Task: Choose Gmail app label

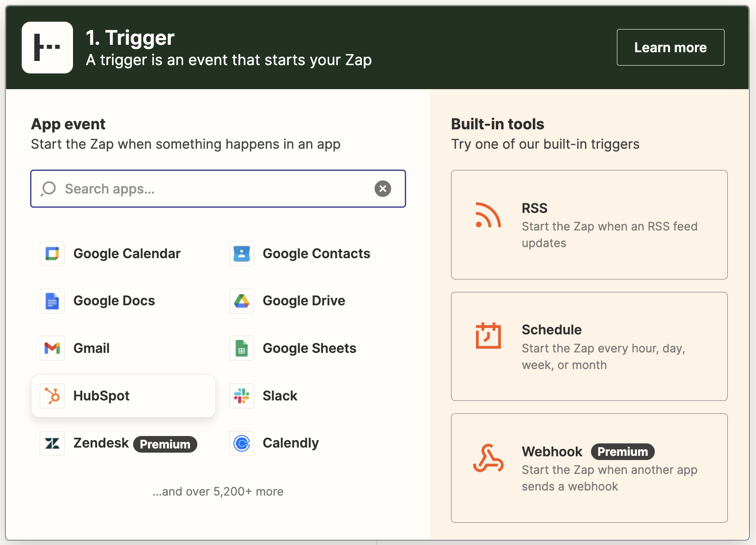Action: pos(91,348)
